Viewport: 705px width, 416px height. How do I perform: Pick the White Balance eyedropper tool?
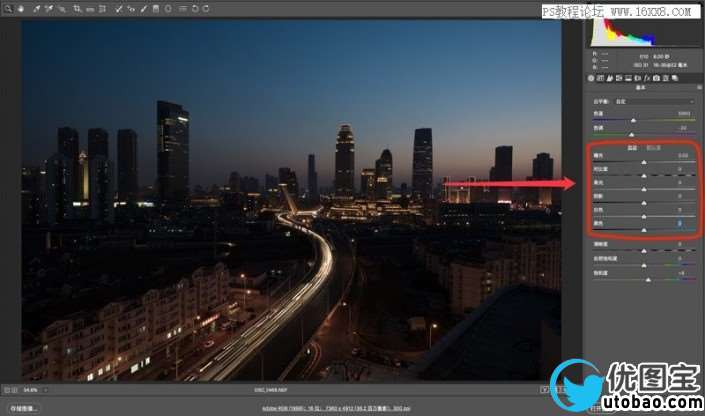[36, 8]
